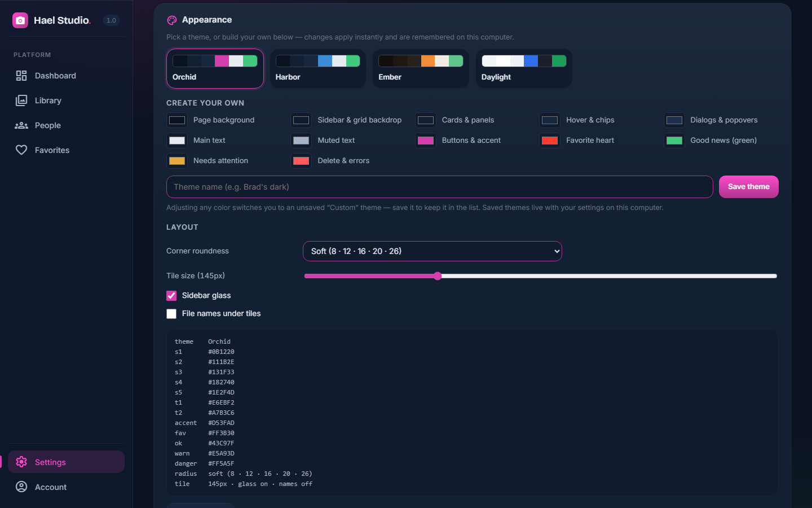Open Dashboard via its grid icon
The width and height of the screenshot is (812, 508).
(x=21, y=76)
